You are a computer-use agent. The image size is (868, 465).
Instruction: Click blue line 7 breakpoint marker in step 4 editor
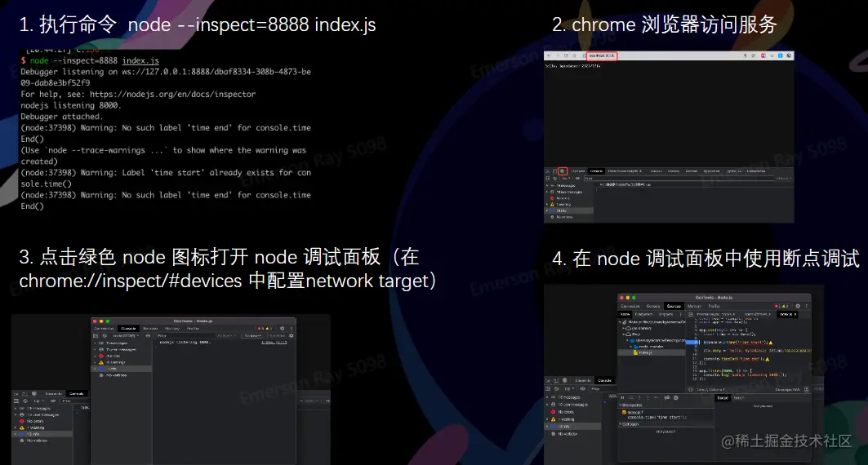click(x=692, y=343)
